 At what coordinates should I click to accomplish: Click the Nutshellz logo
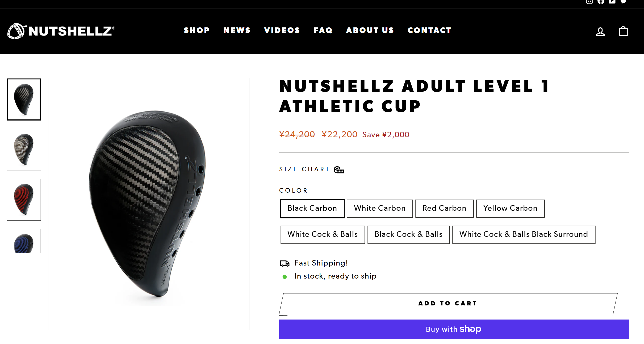(x=61, y=31)
